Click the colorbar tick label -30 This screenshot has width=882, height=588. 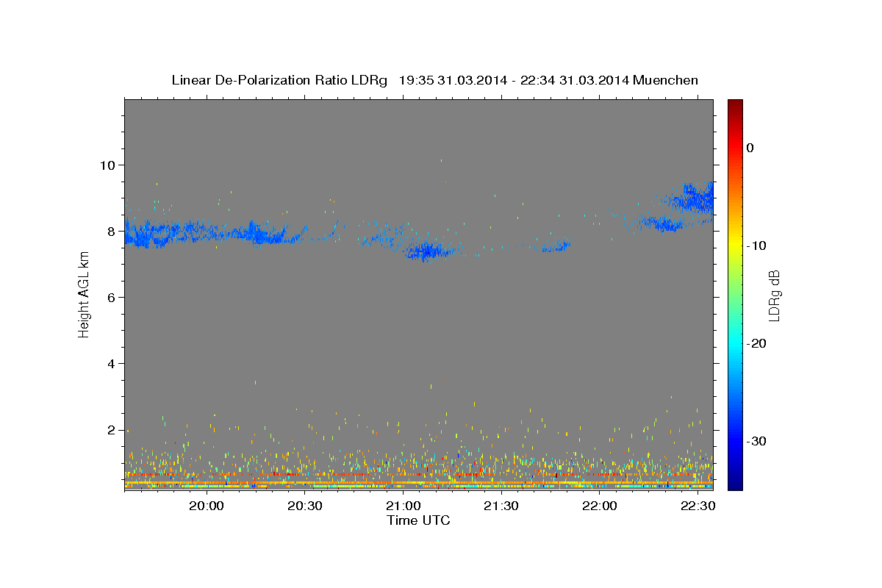coord(757,441)
